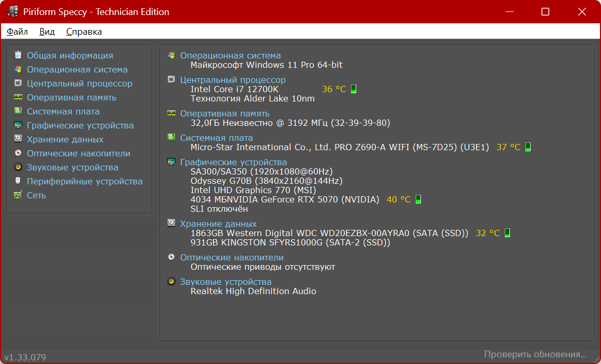Click the NVIDIA GeForce RTX 5070 line
601x364 pixels.
click(285, 199)
